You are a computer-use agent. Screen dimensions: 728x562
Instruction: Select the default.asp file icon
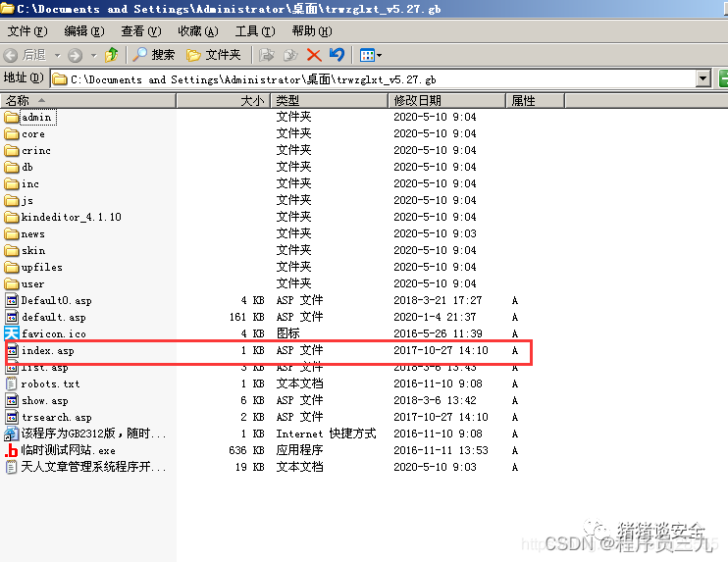[12, 317]
